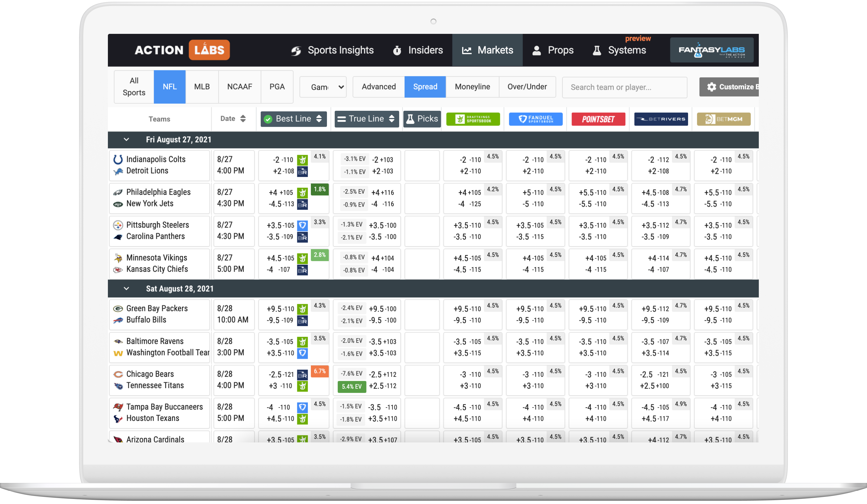Screen dimensions: 867x504
Task: Click the Systems navigation icon
Action: (596, 50)
